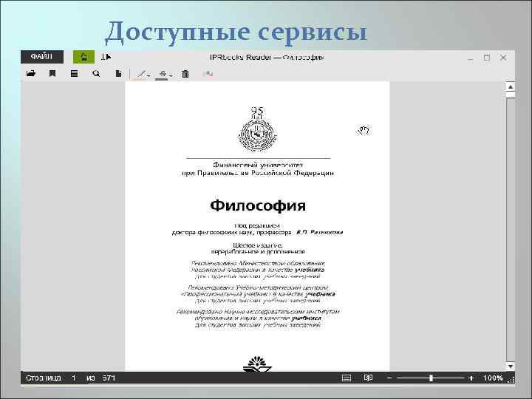Click the page document icon
Image resolution: width=532 pixels, height=399 pixels.
tap(118, 73)
